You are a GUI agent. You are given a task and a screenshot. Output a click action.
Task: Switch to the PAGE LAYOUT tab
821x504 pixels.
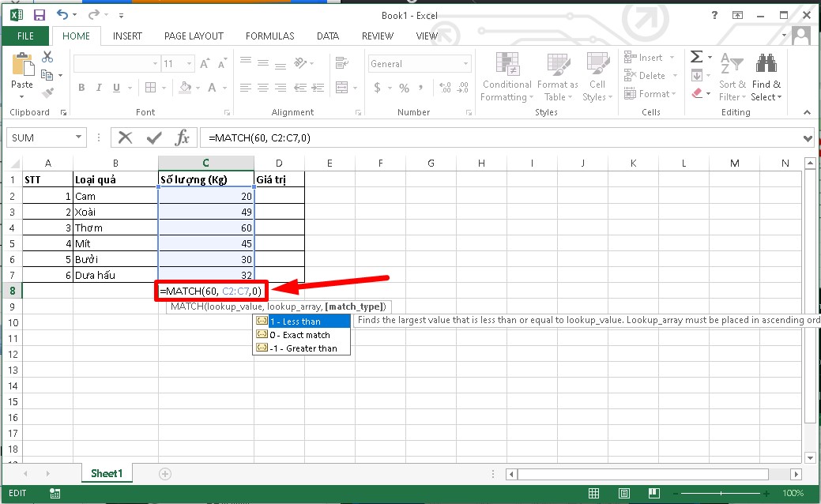[x=194, y=36]
